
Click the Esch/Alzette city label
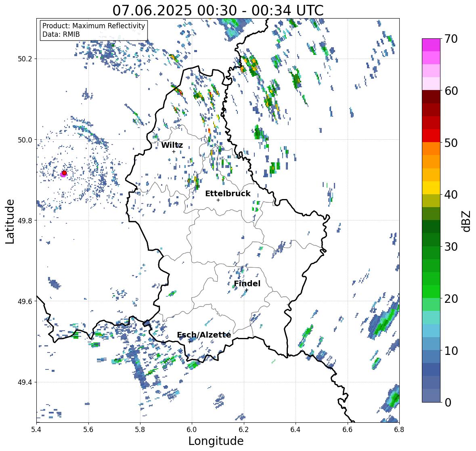pyautogui.click(x=204, y=335)
